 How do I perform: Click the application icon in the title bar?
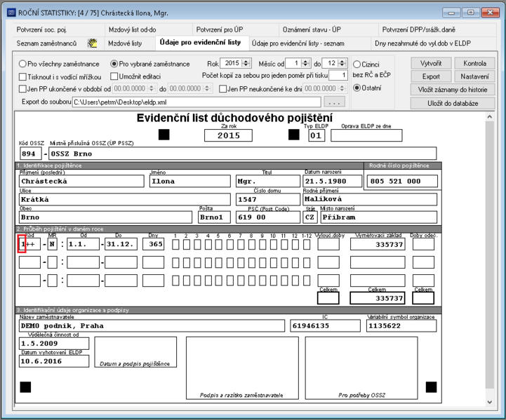pos(11,13)
